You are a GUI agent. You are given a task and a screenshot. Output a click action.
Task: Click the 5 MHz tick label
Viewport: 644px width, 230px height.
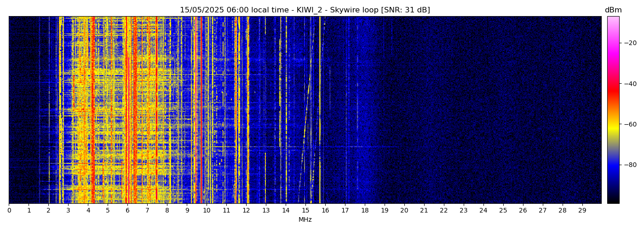[x=108, y=210]
